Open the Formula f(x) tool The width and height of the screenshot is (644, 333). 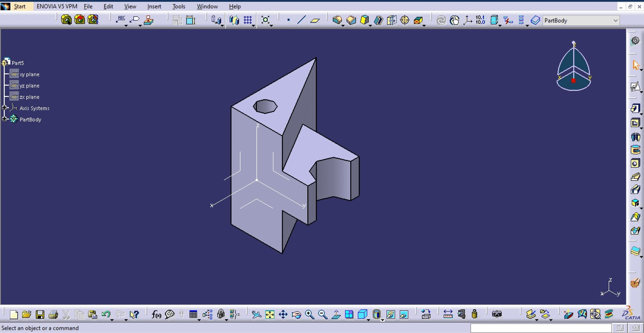156,314
